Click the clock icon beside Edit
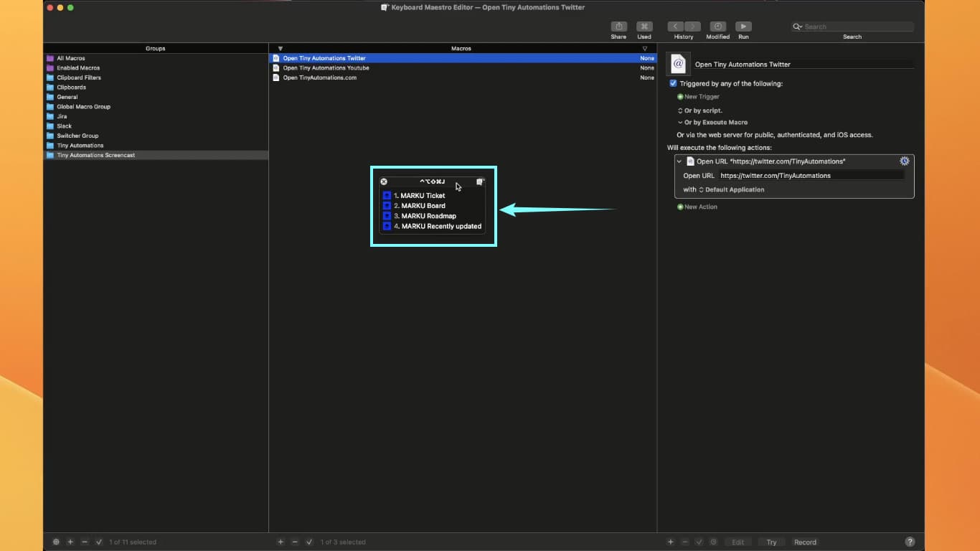This screenshot has width=980, height=551. [713, 542]
